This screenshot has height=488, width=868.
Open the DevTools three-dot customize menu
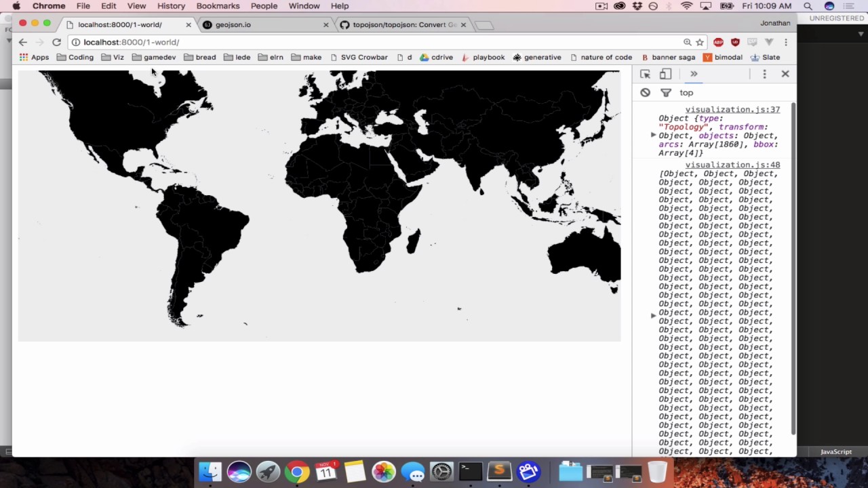(764, 74)
